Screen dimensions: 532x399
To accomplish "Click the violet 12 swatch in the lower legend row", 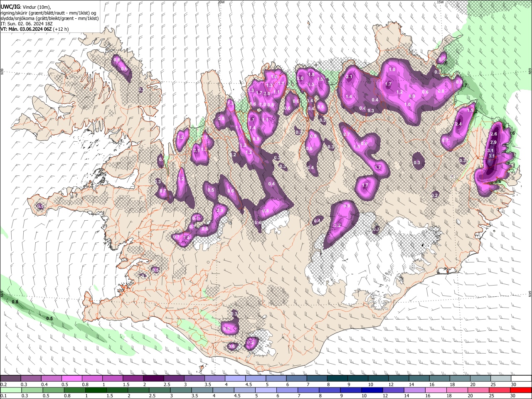I will pyautogui.click(x=393, y=390).
